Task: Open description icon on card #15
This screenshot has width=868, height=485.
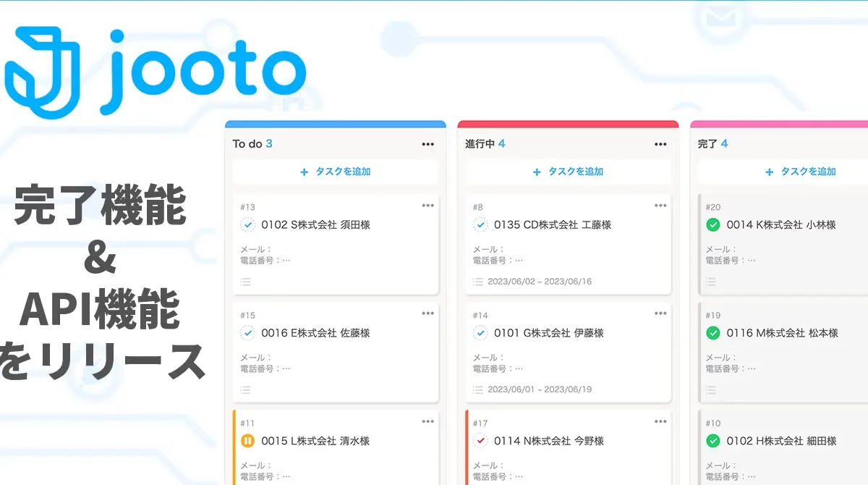Action: coord(245,389)
